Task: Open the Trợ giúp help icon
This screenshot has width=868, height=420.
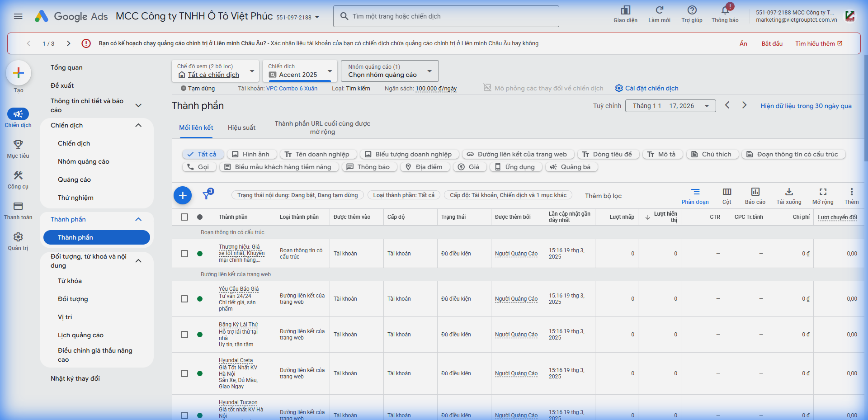Action: click(x=692, y=11)
